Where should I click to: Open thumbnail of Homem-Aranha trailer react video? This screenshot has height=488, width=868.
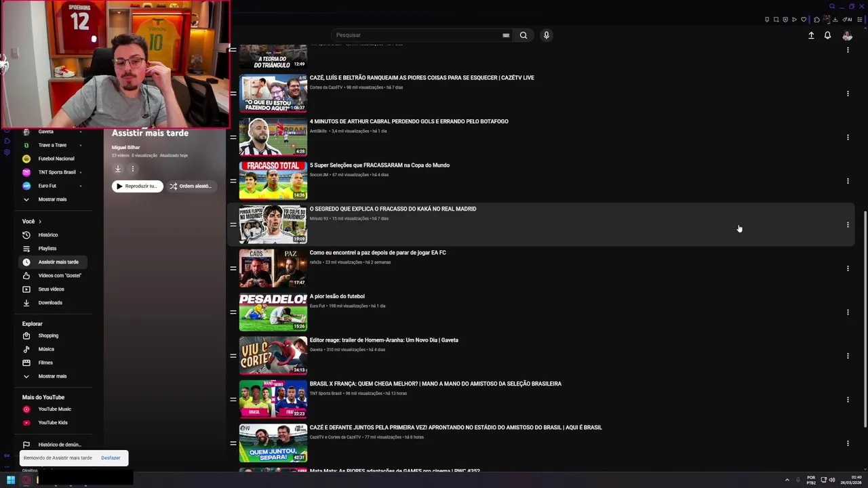click(273, 356)
